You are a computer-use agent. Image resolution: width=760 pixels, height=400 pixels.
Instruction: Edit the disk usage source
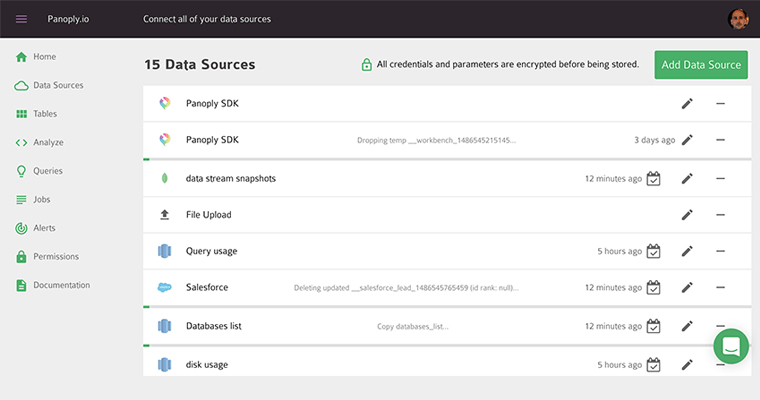coord(687,365)
